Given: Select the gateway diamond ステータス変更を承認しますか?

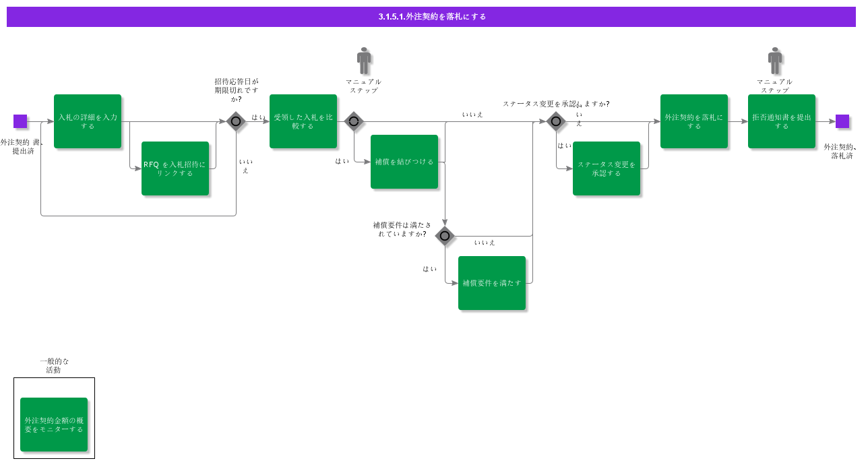Looking at the screenshot, I should tap(556, 121).
